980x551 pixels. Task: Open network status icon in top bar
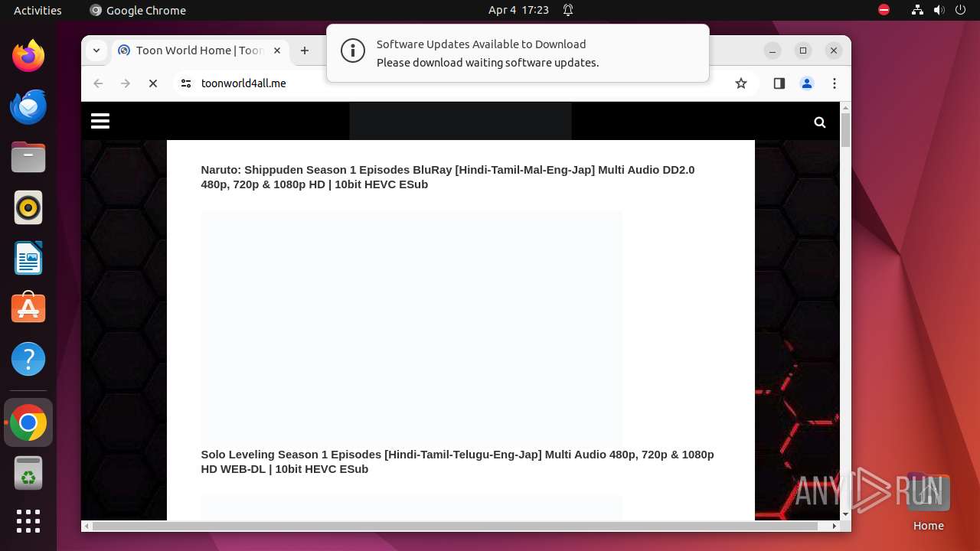917,10
